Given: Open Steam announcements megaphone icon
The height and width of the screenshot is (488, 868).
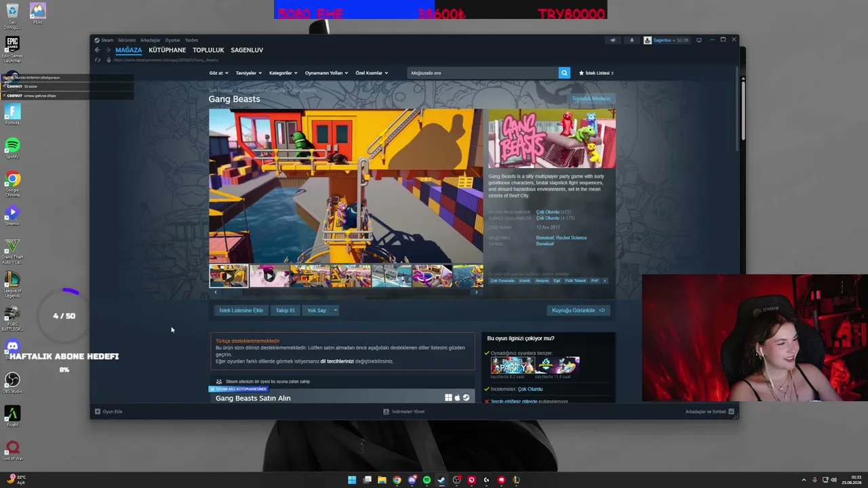Looking at the screenshot, I should (x=613, y=40).
